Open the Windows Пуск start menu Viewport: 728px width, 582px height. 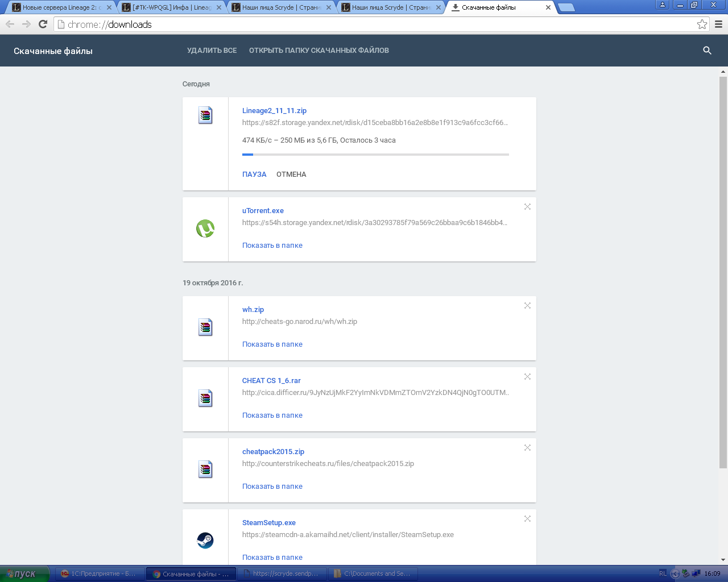(x=24, y=573)
